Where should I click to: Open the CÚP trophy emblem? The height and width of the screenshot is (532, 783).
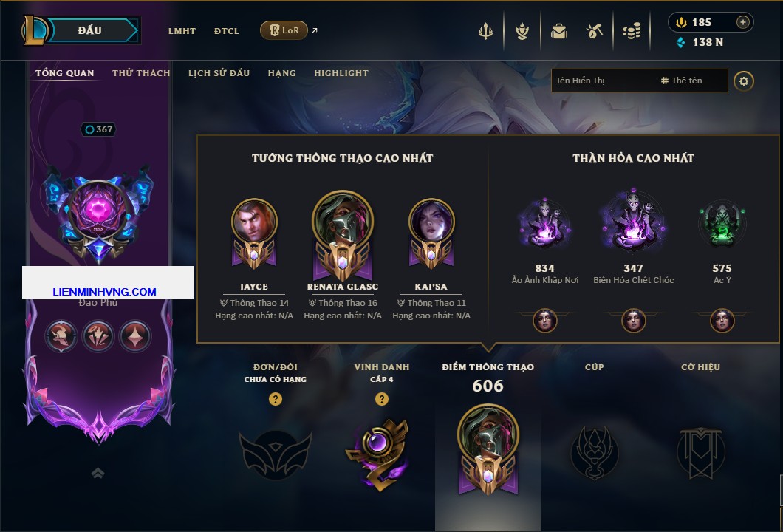tap(594, 452)
